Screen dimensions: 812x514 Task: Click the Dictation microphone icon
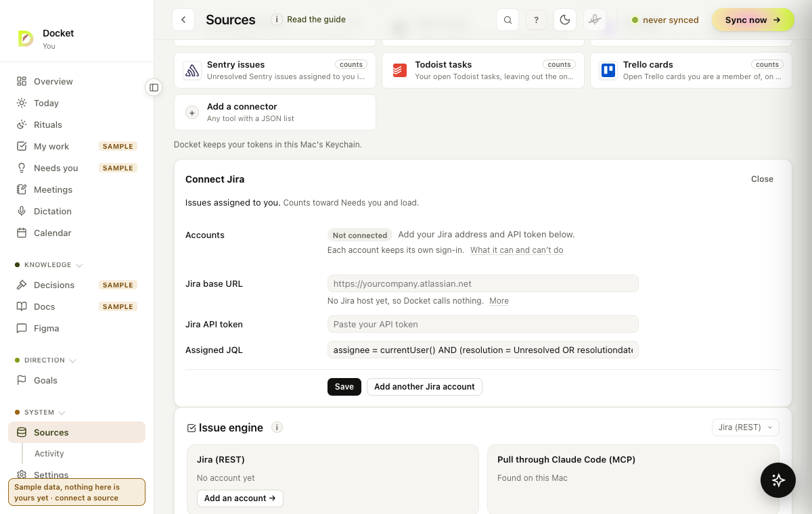(x=22, y=211)
